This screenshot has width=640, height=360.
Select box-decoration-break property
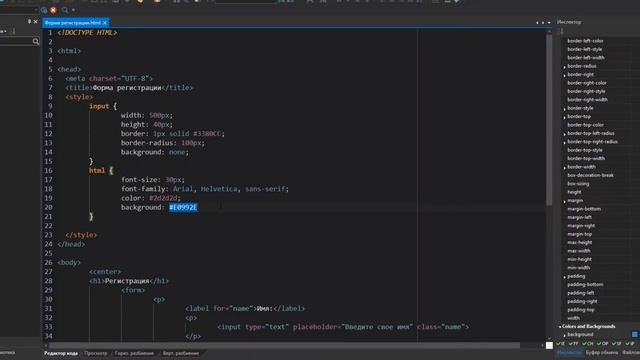point(590,175)
